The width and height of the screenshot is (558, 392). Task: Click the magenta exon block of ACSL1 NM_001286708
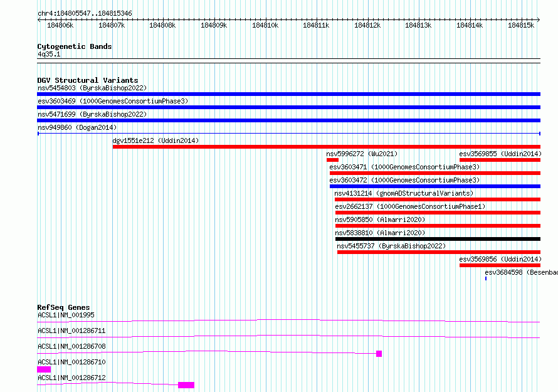click(x=379, y=354)
